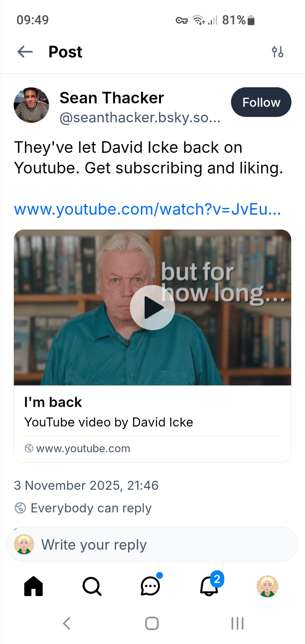This screenshot has height=644, width=305.
Task: Open the Search tab
Action: (x=92, y=586)
